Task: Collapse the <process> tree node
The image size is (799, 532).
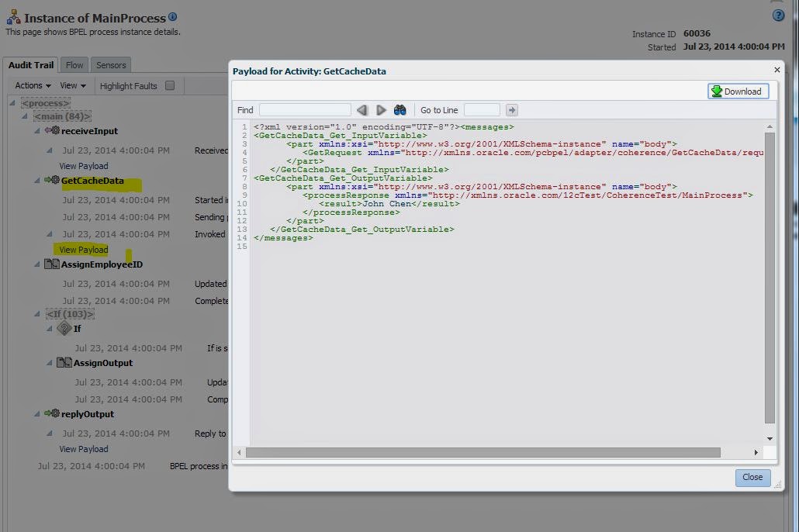Action: [x=12, y=103]
